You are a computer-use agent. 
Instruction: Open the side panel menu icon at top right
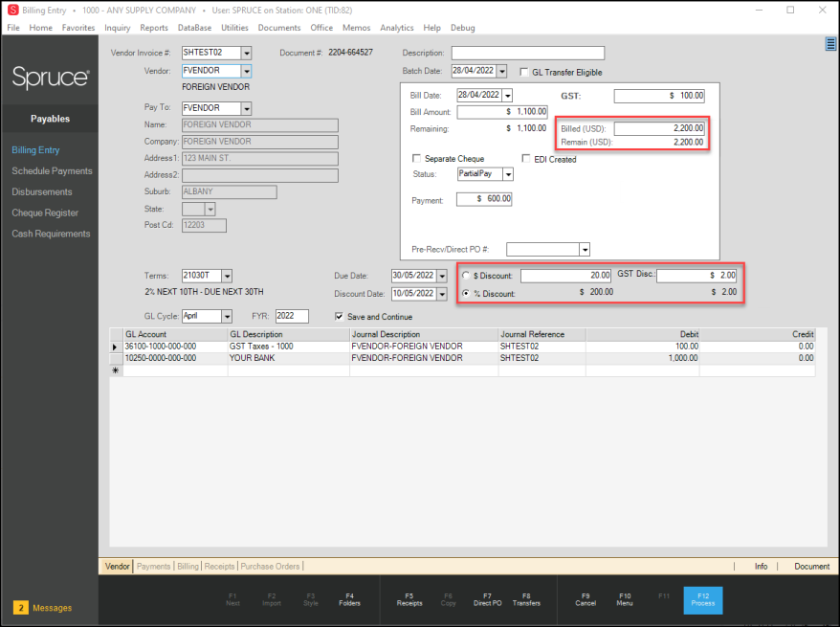[x=830, y=44]
